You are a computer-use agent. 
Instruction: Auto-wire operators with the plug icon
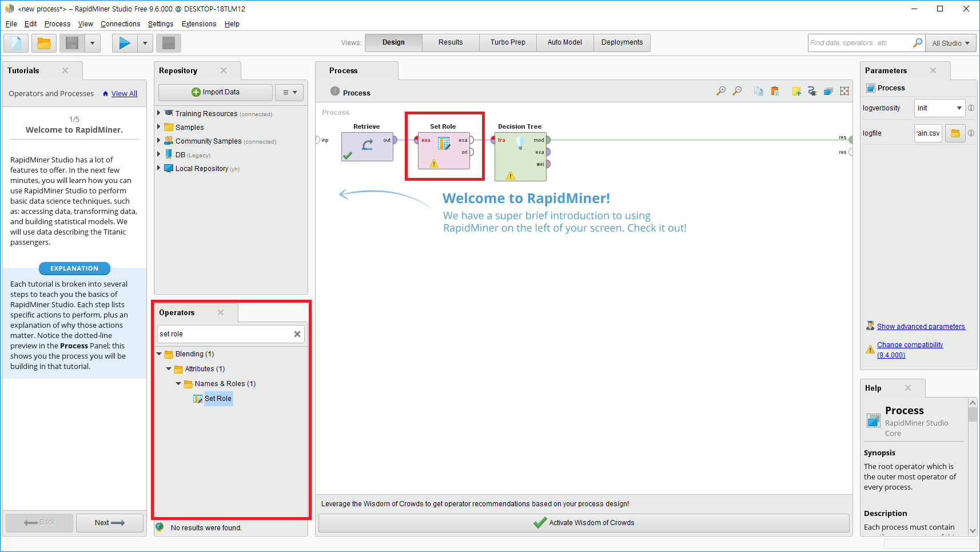point(812,91)
